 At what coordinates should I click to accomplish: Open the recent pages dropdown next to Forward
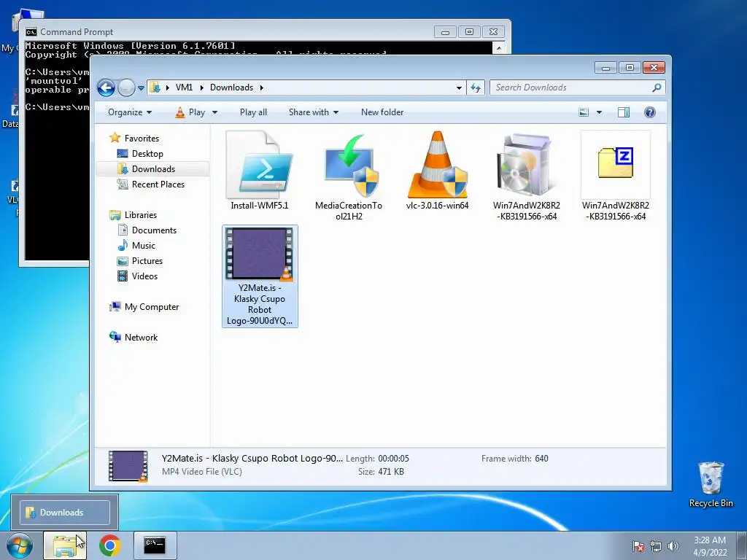coord(141,88)
